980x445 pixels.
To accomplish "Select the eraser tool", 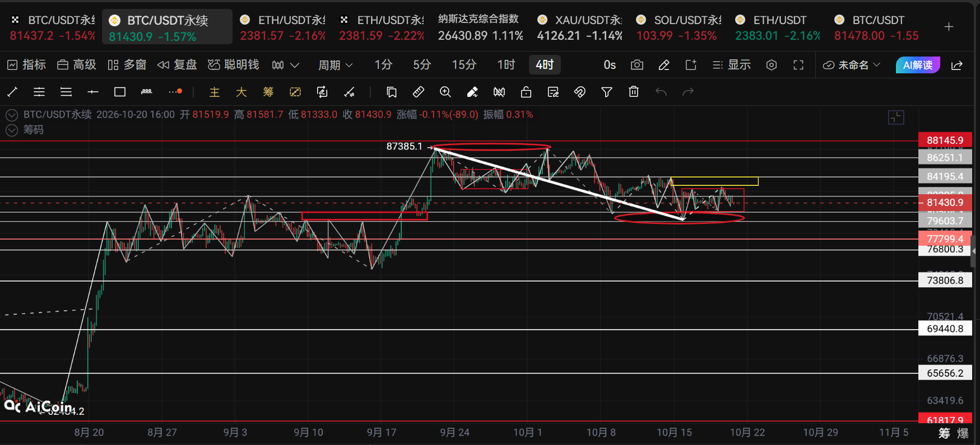I will point(472,92).
